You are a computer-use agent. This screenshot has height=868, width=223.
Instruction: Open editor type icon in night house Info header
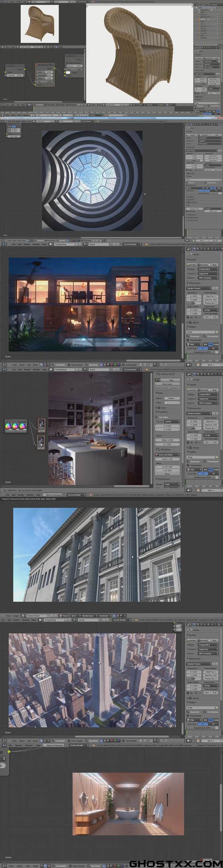click(x=4, y=244)
